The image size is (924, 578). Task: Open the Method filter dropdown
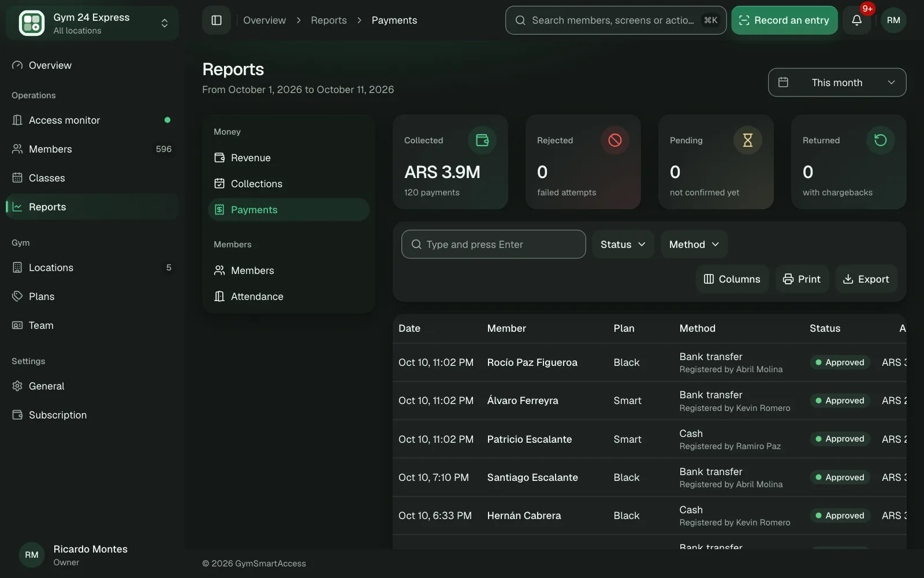[x=694, y=244]
